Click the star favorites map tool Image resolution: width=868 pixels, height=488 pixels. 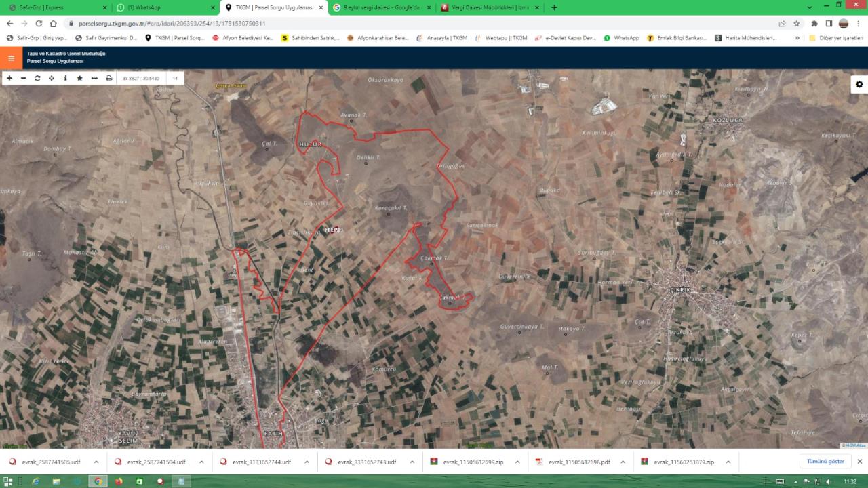point(79,78)
